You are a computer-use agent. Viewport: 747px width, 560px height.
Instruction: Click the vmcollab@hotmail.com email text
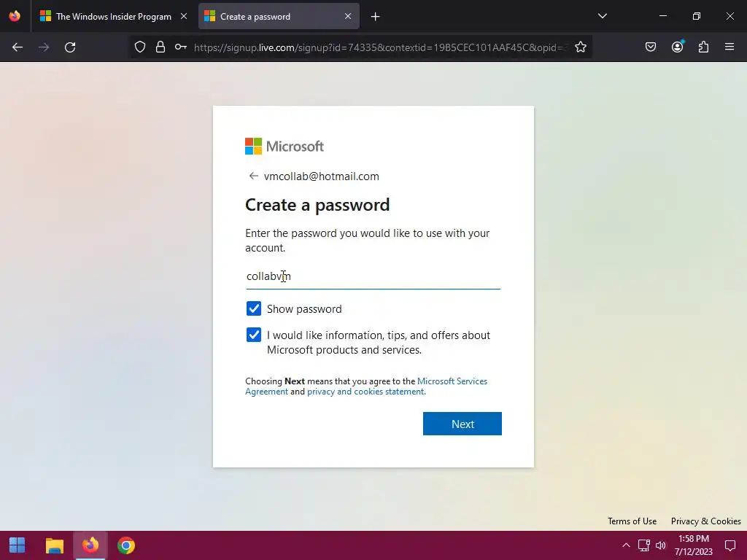click(322, 176)
